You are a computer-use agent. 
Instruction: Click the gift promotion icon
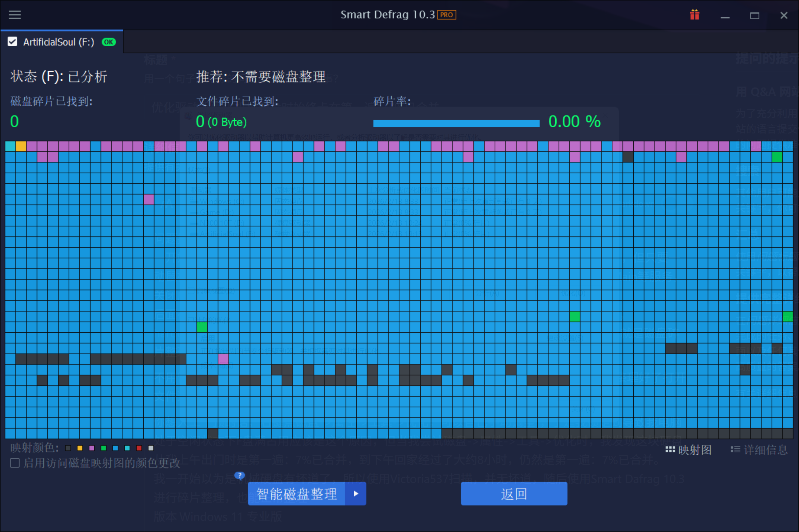[695, 15]
